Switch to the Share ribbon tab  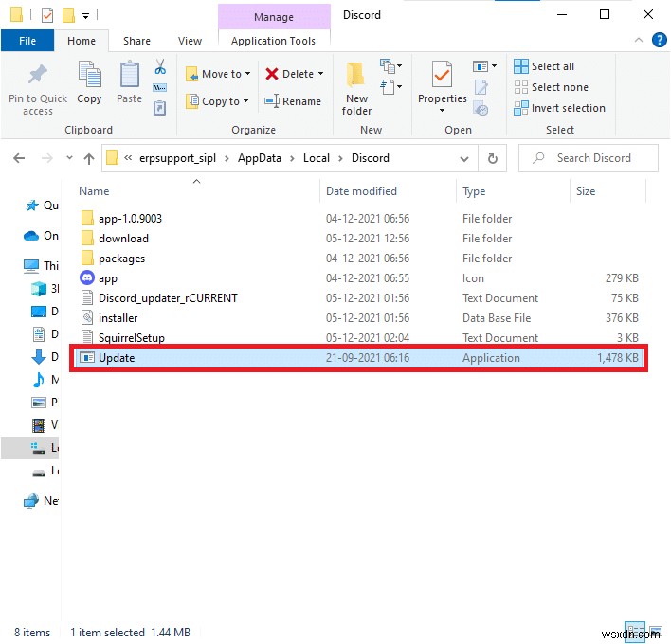[x=136, y=41]
